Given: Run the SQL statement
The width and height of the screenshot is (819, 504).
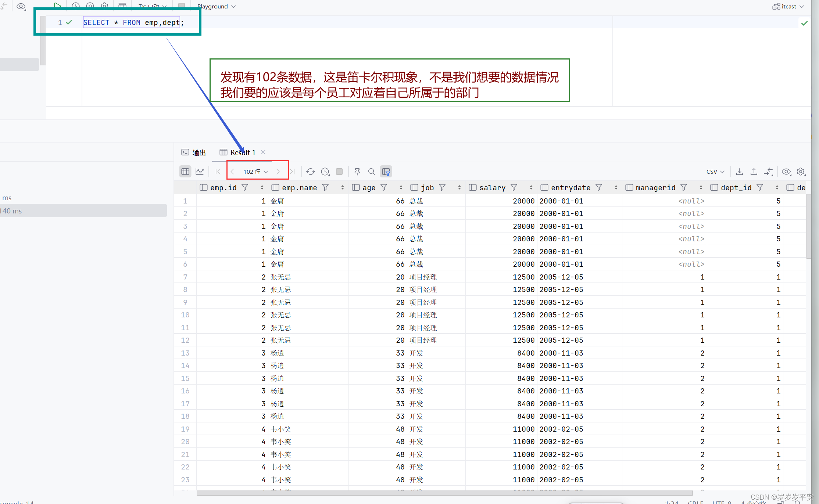Looking at the screenshot, I should click(x=57, y=6).
